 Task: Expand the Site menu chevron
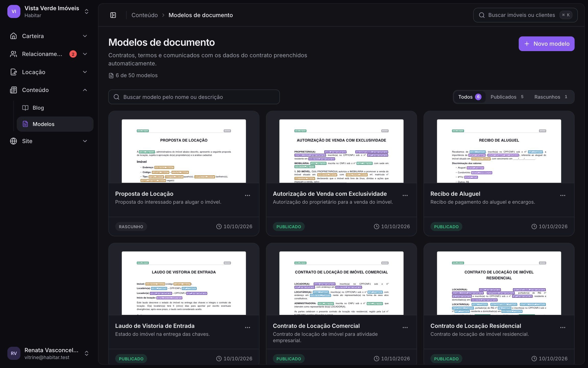point(85,141)
